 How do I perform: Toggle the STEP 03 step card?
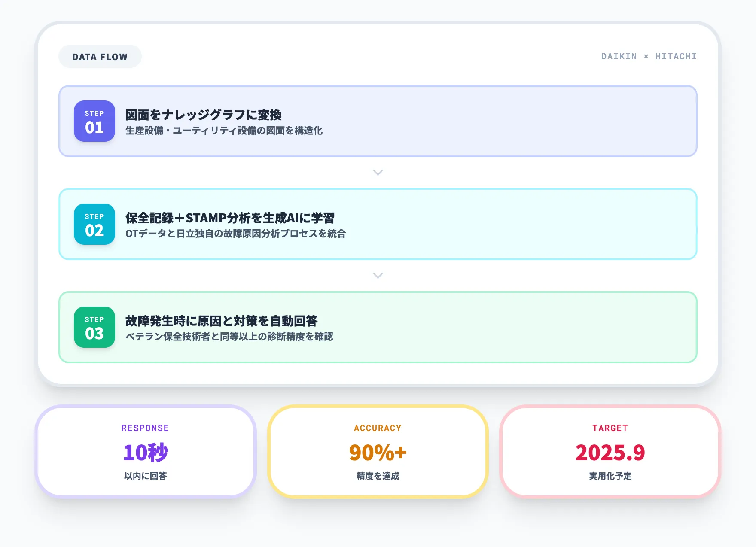378,327
